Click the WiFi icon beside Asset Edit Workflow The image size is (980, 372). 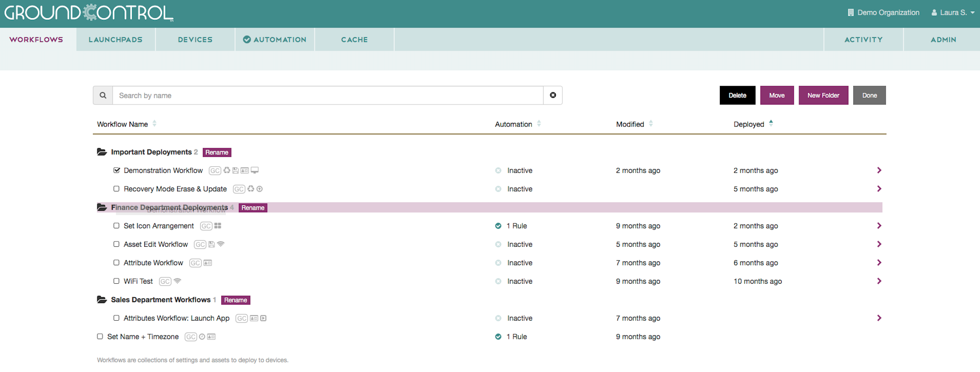click(220, 244)
